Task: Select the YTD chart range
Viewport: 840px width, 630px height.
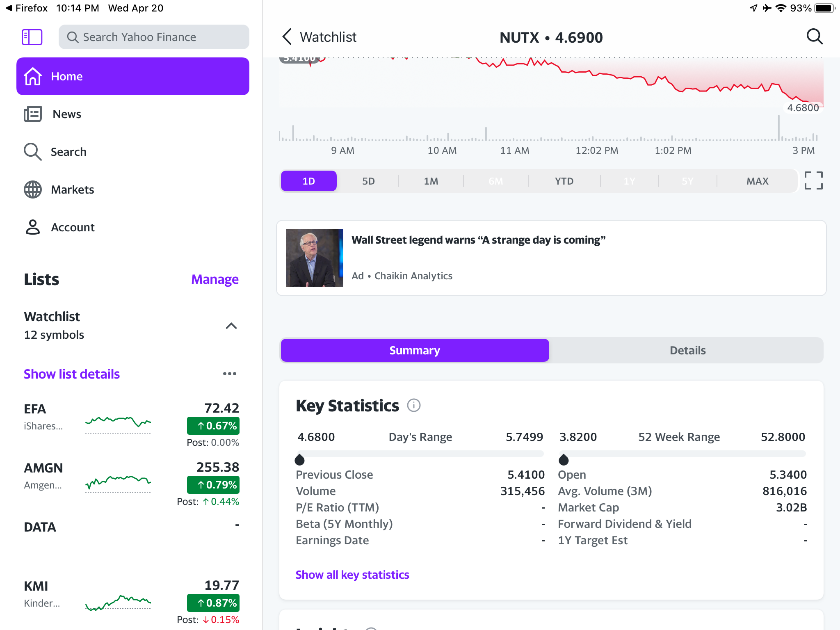Action: coord(564,181)
